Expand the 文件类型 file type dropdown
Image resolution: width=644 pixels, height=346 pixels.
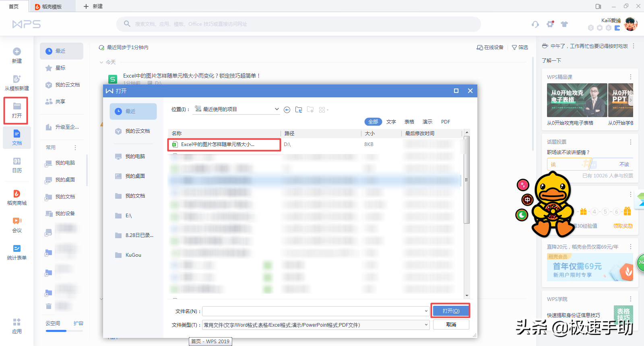click(426, 325)
